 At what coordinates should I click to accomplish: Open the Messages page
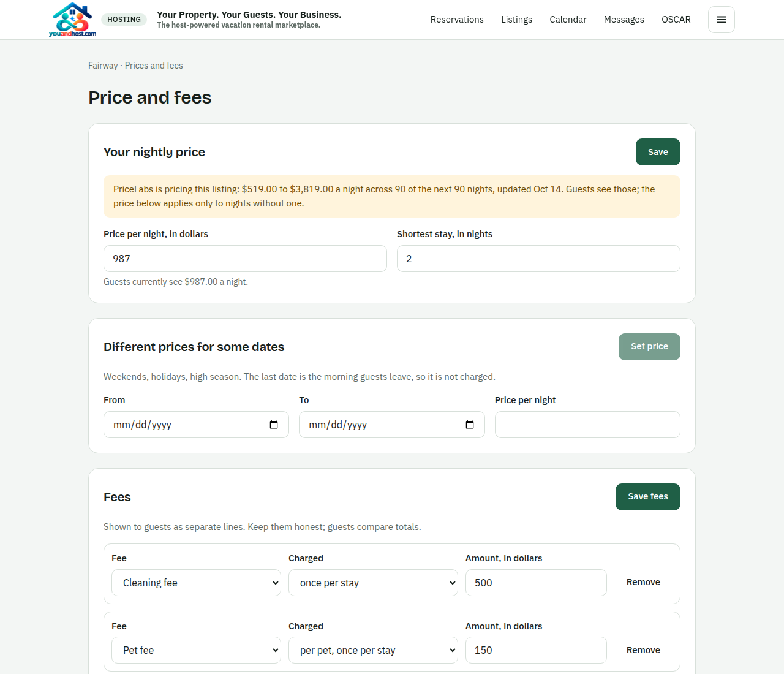(624, 20)
